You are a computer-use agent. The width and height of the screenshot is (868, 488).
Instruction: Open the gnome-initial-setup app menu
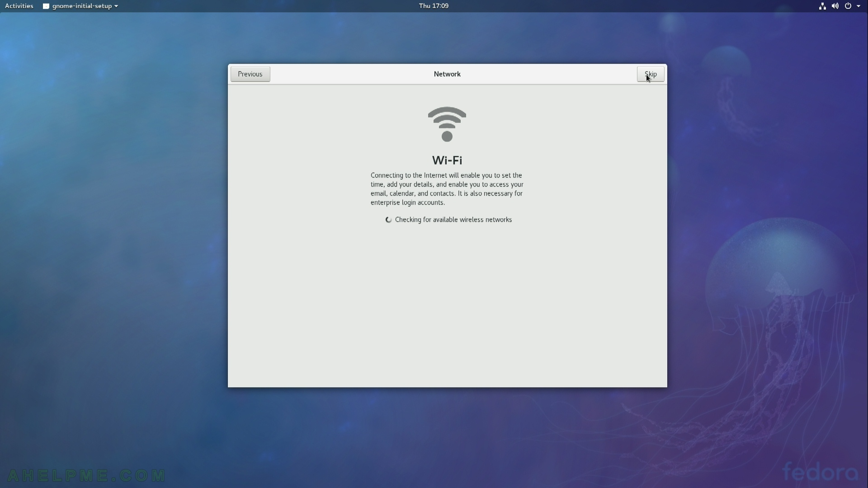tap(80, 6)
